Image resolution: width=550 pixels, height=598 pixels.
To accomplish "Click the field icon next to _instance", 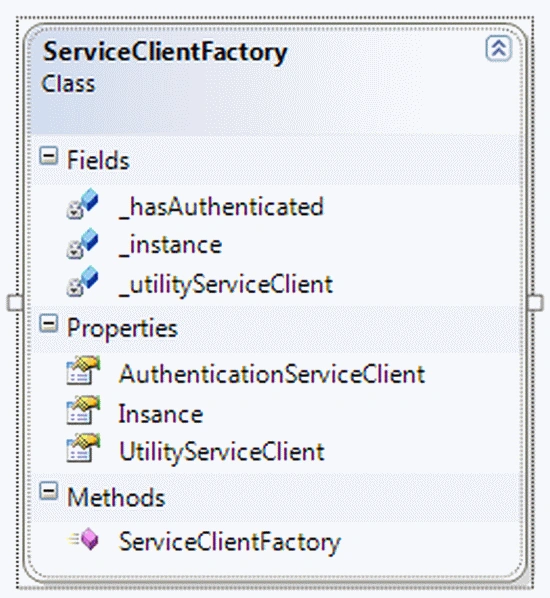I will coord(82,243).
